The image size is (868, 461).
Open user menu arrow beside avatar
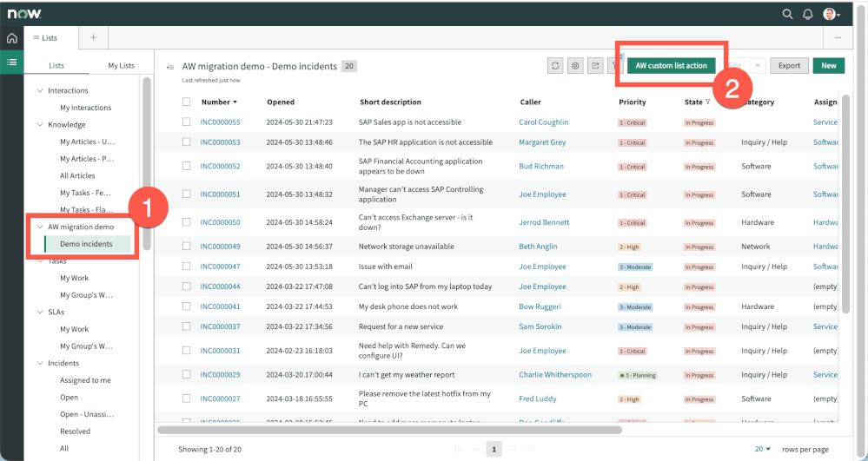coord(838,15)
